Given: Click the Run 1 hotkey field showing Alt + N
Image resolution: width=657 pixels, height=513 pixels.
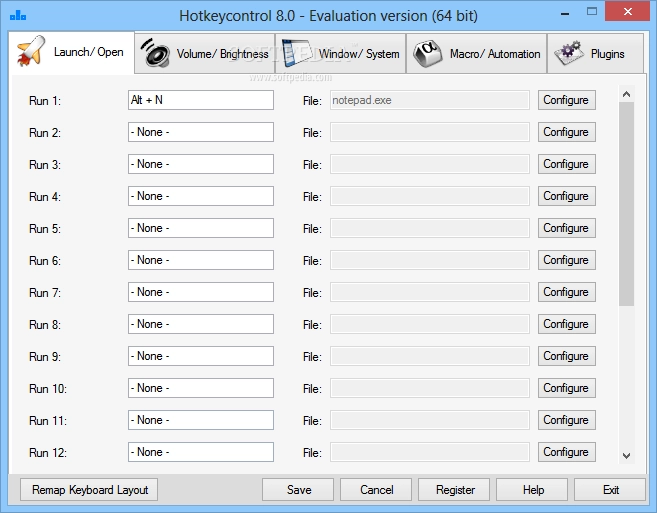Looking at the screenshot, I should coord(201,100).
